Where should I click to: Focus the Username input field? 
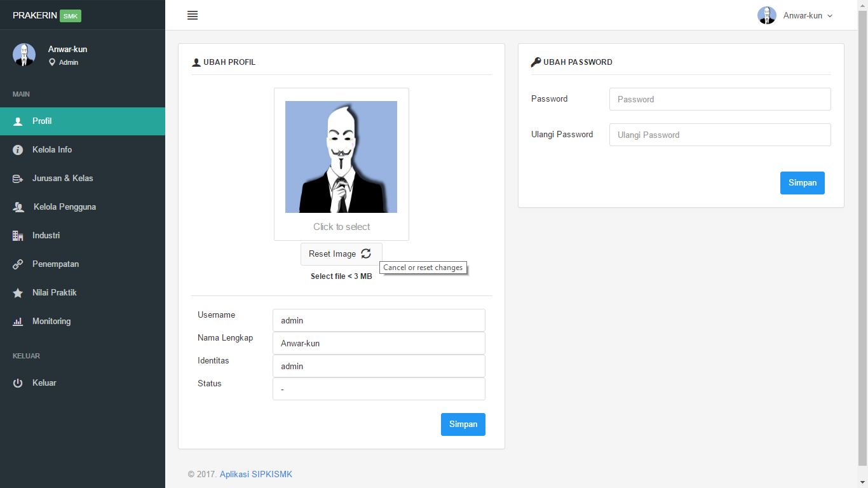click(x=379, y=320)
